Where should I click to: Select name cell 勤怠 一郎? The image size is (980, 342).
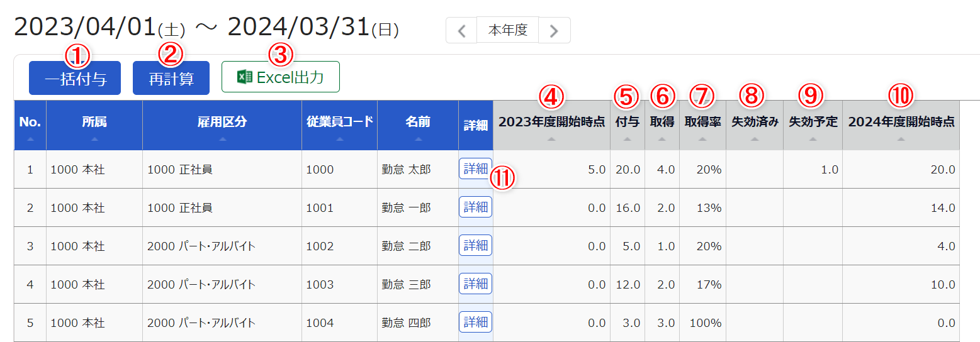(418, 207)
